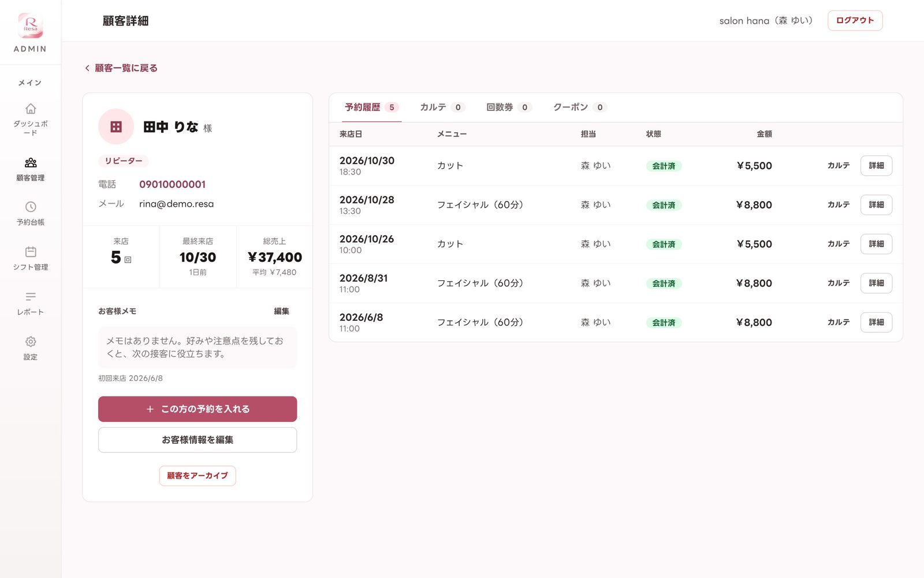Click salon hana（森 ゆい）account label
The width and height of the screenshot is (924, 578).
[x=766, y=21]
